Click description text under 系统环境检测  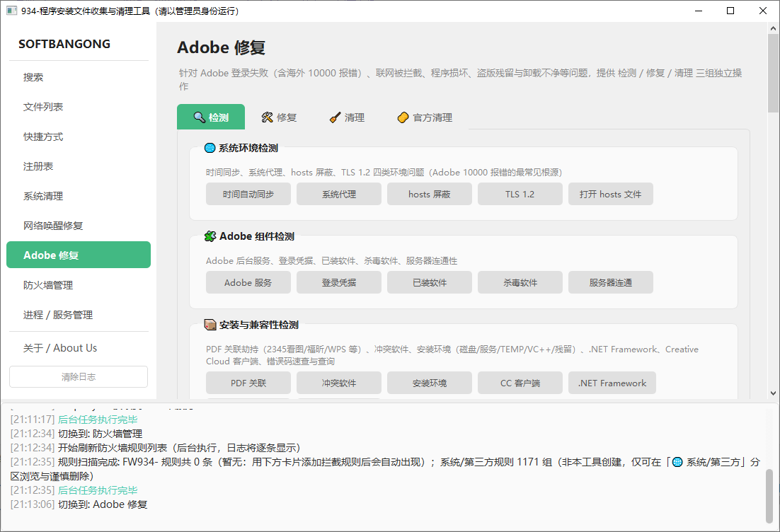pyautogui.click(x=384, y=172)
